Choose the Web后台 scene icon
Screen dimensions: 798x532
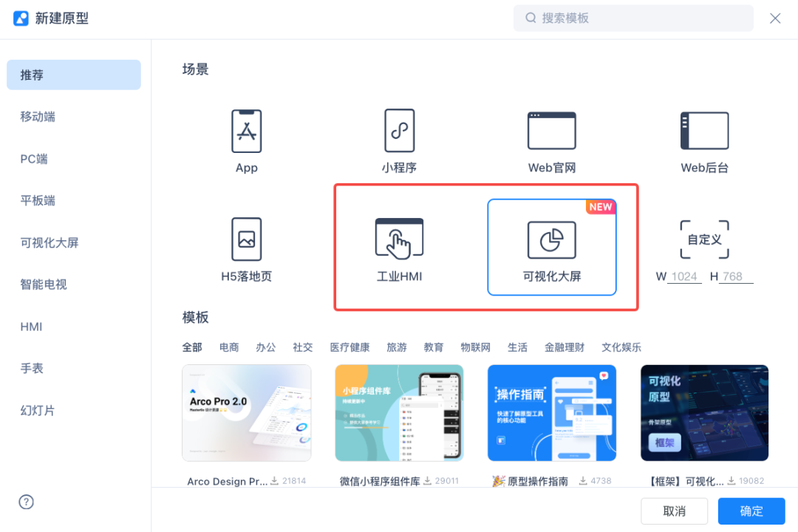pos(704,130)
